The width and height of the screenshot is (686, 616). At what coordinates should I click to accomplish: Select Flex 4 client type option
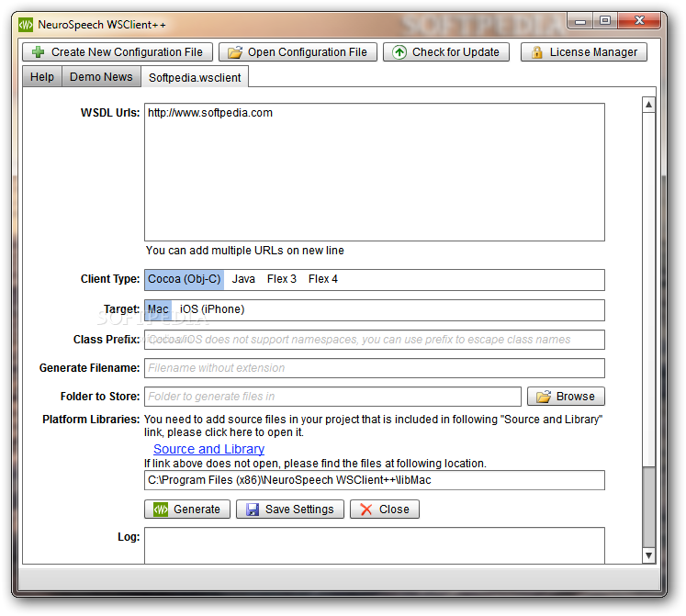pos(323,279)
